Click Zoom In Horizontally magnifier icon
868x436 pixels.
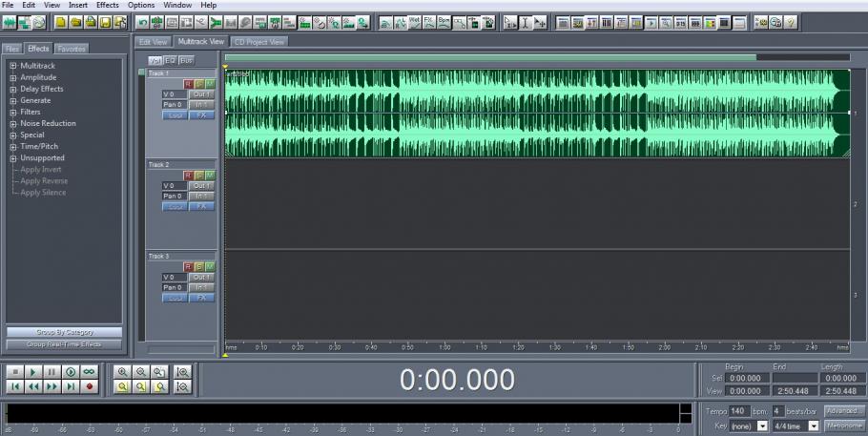coord(123,371)
